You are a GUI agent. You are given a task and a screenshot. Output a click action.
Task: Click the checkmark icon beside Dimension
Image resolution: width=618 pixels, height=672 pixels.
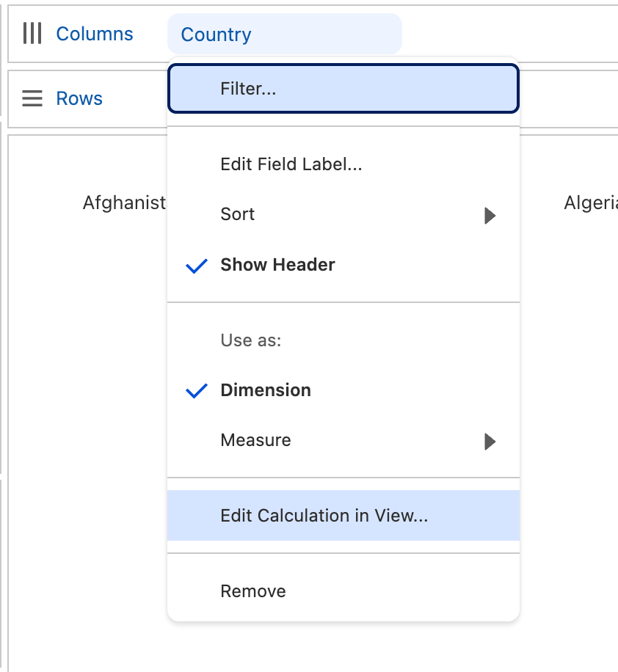[x=197, y=391]
